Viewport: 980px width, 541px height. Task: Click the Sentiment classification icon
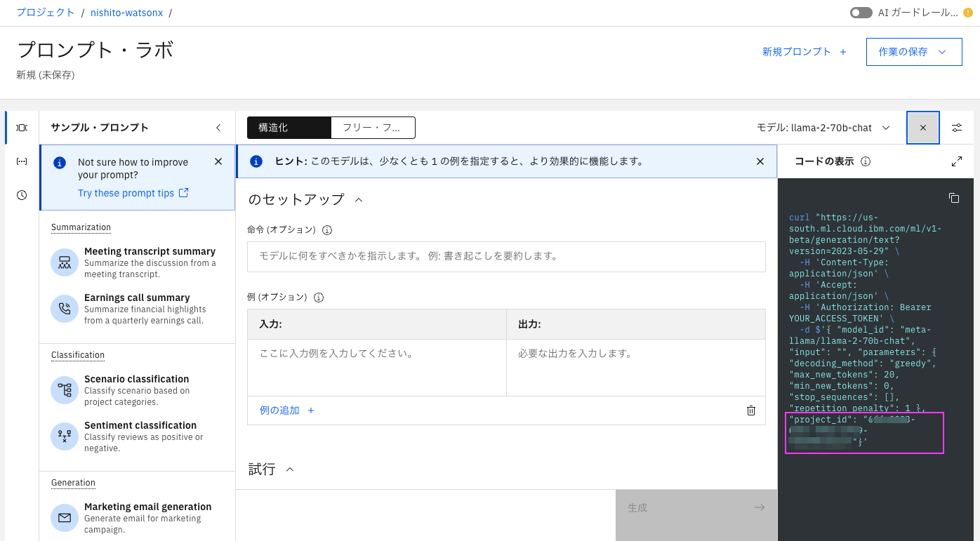click(65, 436)
